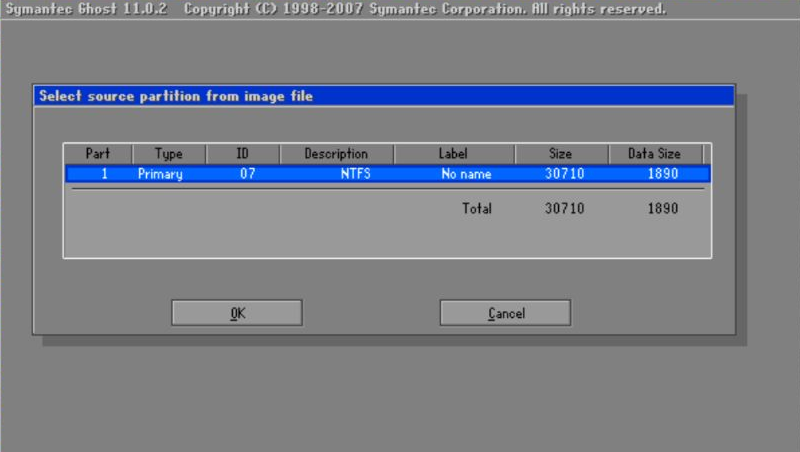Click the 30710 value in Total row

(x=564, y=209)
